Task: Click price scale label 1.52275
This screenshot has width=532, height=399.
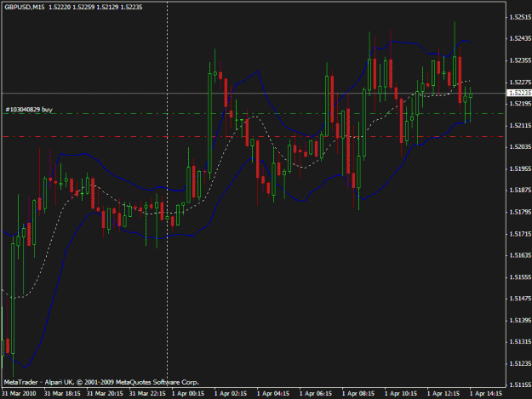Action: [x=520, y=83]
